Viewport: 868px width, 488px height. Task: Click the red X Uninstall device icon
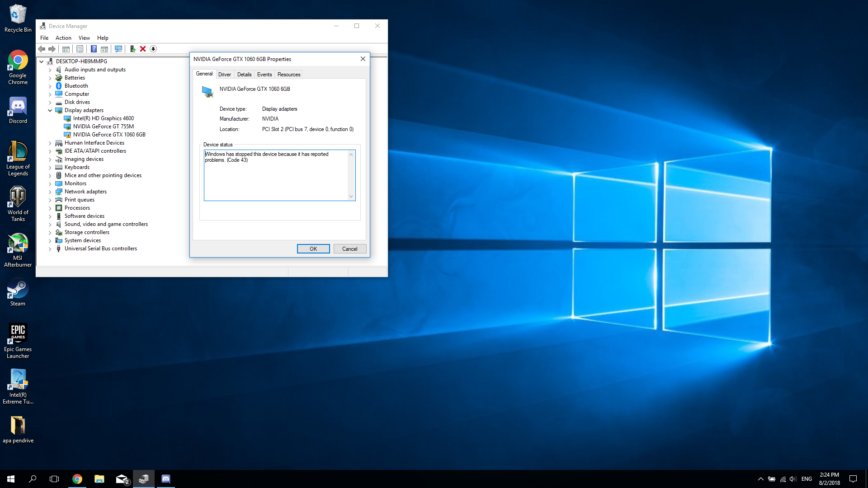click(143, 49)
